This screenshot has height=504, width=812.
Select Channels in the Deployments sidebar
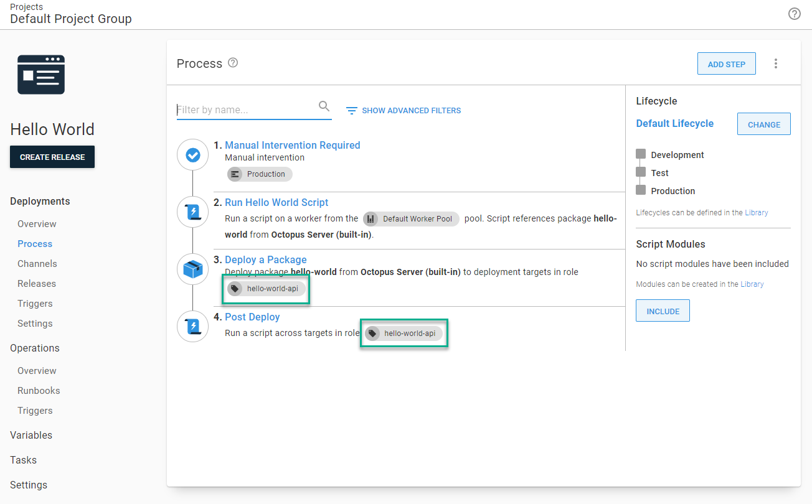[37, 263]
